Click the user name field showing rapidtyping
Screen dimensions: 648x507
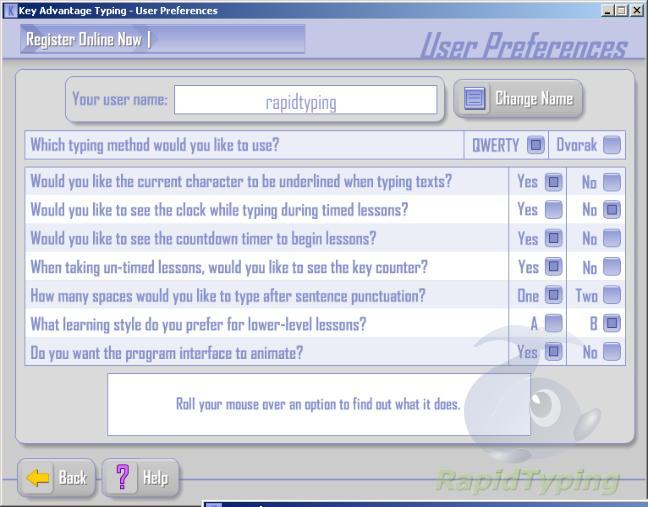[x=305, y=100]
